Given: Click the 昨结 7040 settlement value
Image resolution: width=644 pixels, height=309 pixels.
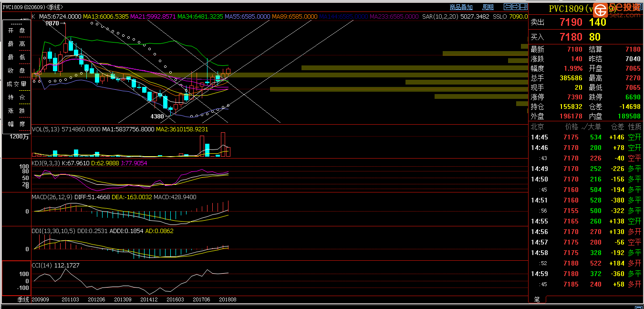Looking at the screenshot, I should point(633,59).
